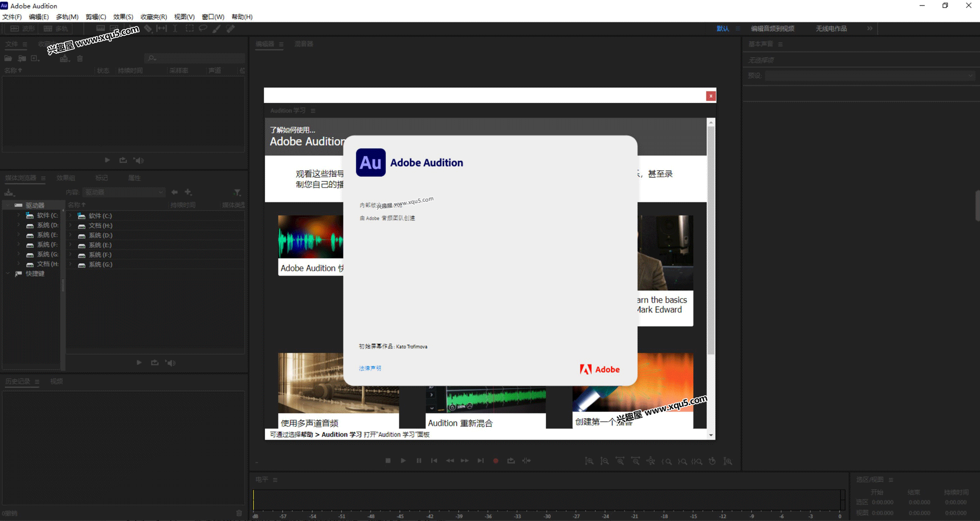
Task: Click scrollbar of the Audition 学习 panel
Action: tap(711, 240)
